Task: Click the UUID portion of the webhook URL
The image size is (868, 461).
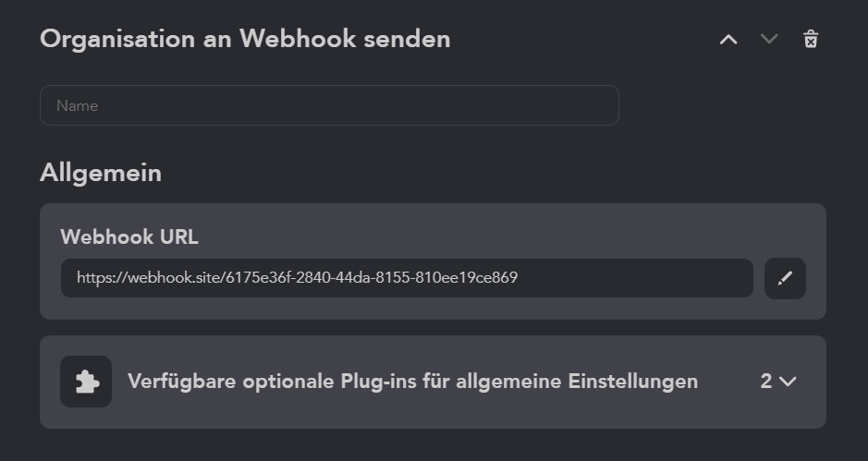Action: click(371, 277)
